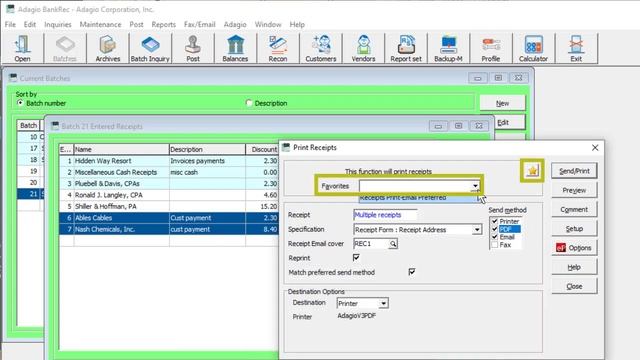Click Edit in Current Batches window
The image size is (640, 360).
(x=509, y=122)
